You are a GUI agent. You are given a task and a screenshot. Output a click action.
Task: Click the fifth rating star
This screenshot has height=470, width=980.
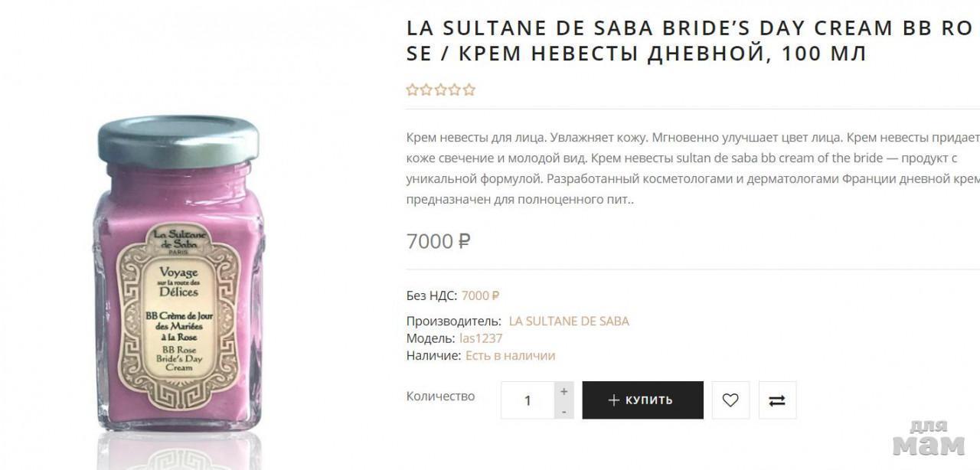469,90
